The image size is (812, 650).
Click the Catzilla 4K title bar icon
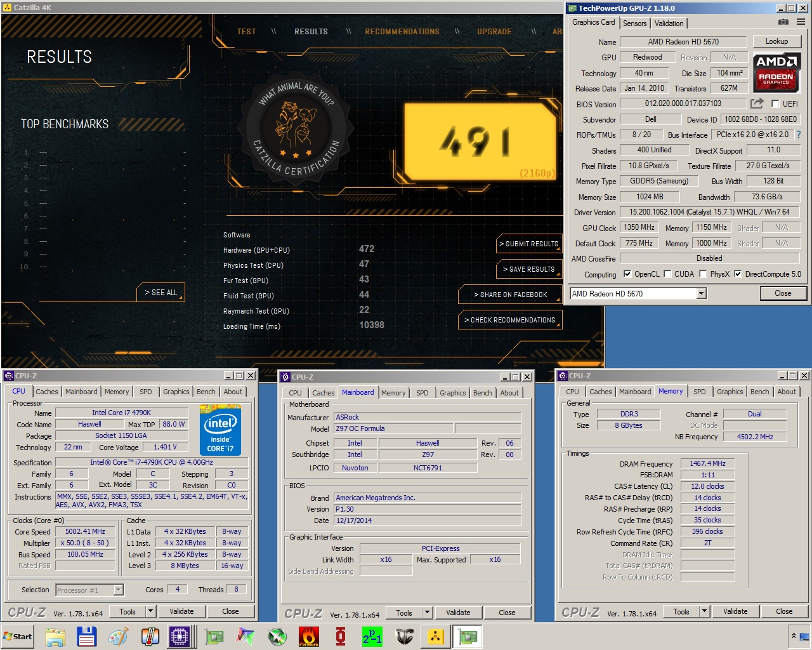pyautogui.click(x=7, y=7)
